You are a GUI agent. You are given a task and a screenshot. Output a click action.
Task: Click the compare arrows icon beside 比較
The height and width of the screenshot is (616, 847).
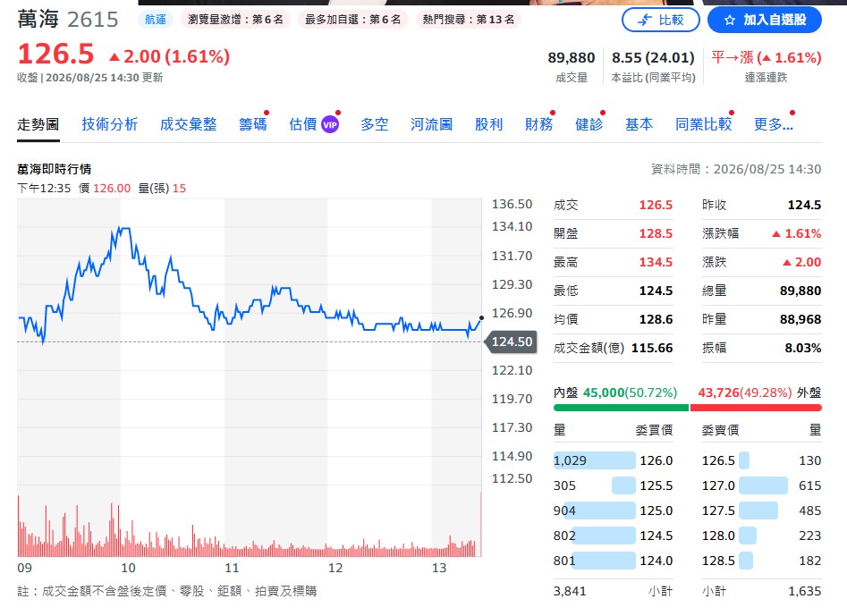point(645,20)
